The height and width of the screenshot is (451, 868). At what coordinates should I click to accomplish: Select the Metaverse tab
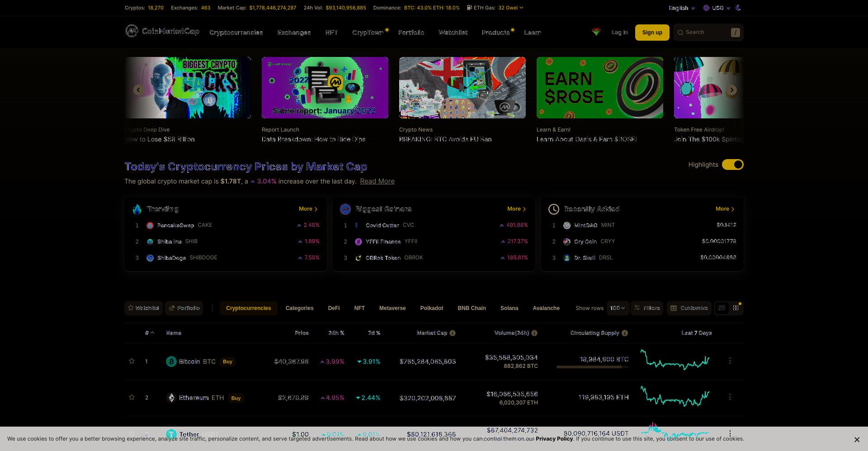(392, 308)
